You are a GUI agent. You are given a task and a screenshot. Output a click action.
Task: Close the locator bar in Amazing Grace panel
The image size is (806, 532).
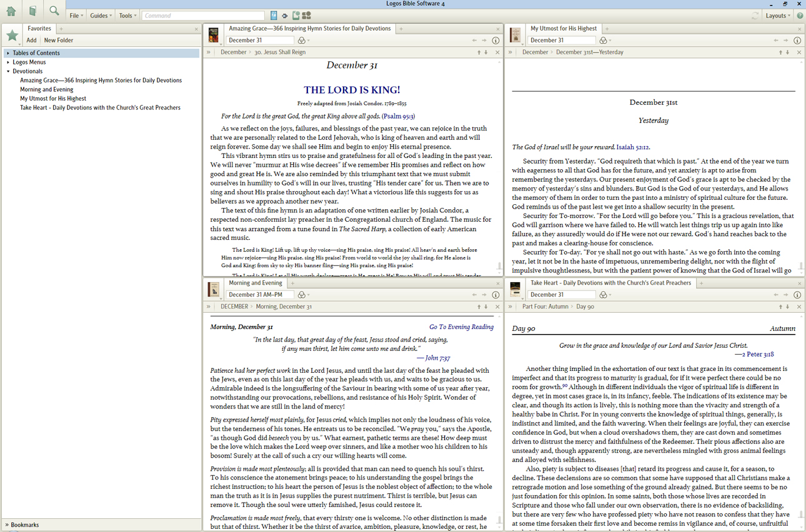[x=497, y=52]
